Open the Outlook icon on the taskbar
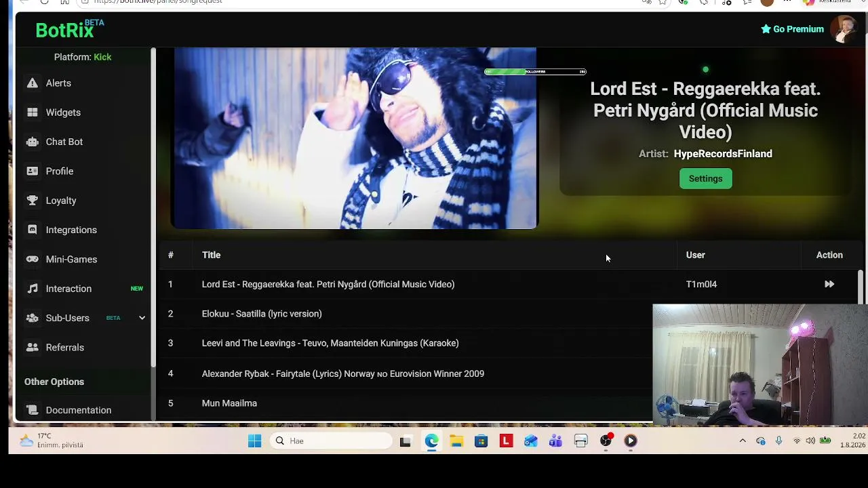Image resolution: width=868 pixels, height=488 pixels. coord(530,441)
